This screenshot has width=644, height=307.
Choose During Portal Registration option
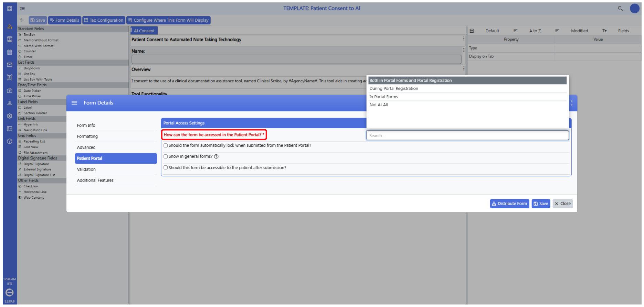(467, 89)
